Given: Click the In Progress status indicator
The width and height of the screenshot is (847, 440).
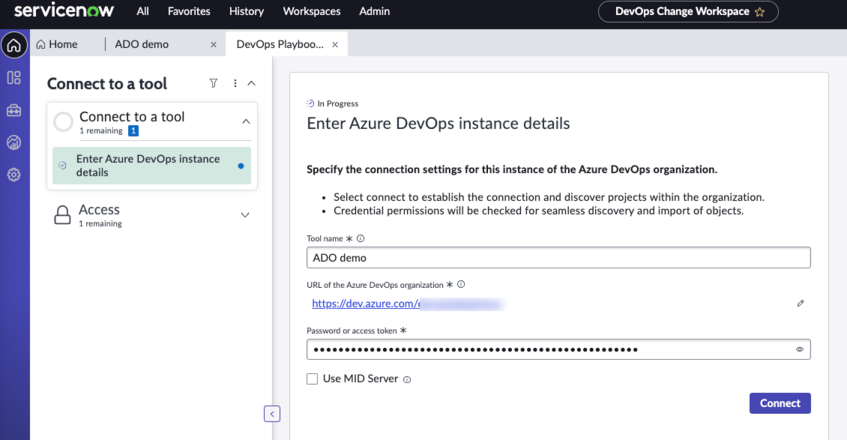Looking at the screenshot, I should coord(333,104).
